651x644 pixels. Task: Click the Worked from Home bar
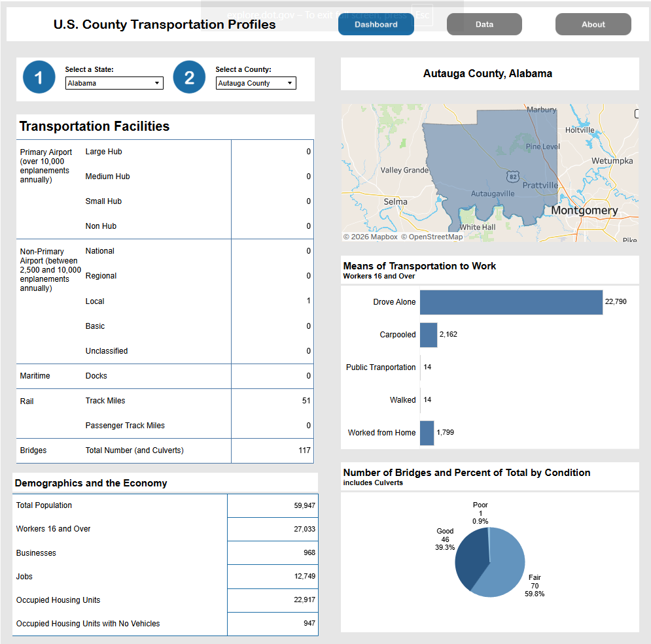tap(427, 433)
